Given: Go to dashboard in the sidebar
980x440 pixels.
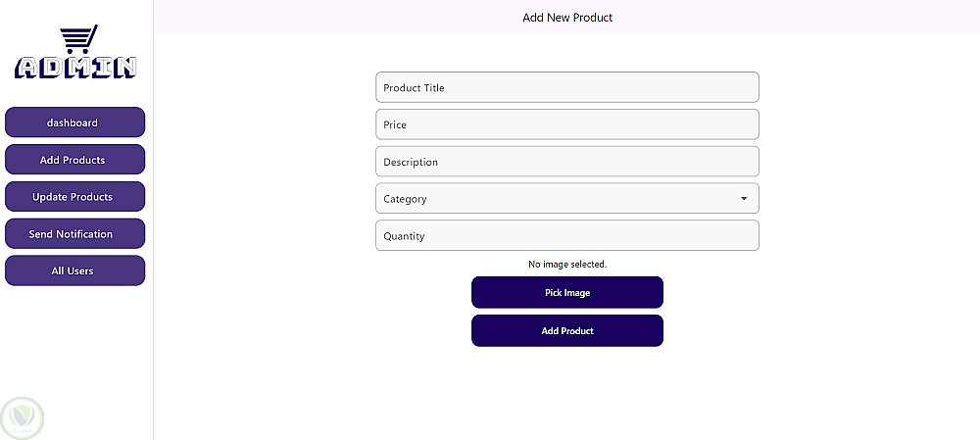Looking at the screenshot, I should coord(74,122).
